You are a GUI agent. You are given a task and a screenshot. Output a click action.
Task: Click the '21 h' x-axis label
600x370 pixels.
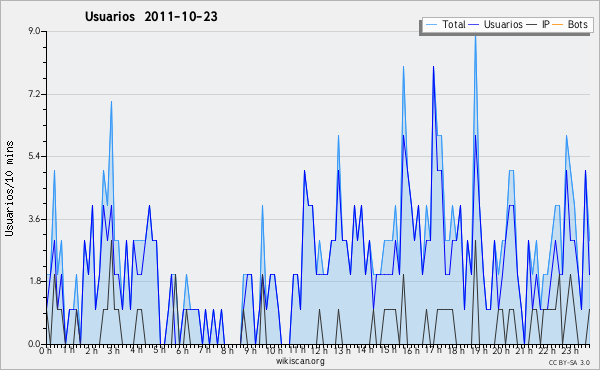click(524, 351)
